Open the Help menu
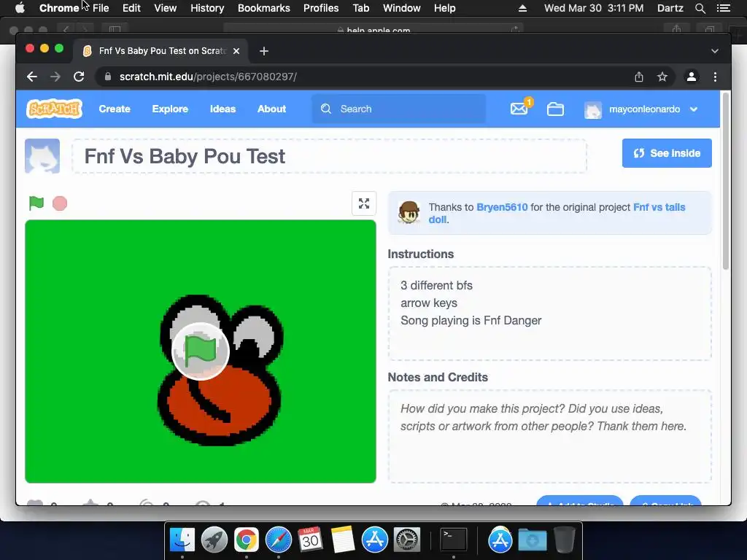 (x=444, y=8)
